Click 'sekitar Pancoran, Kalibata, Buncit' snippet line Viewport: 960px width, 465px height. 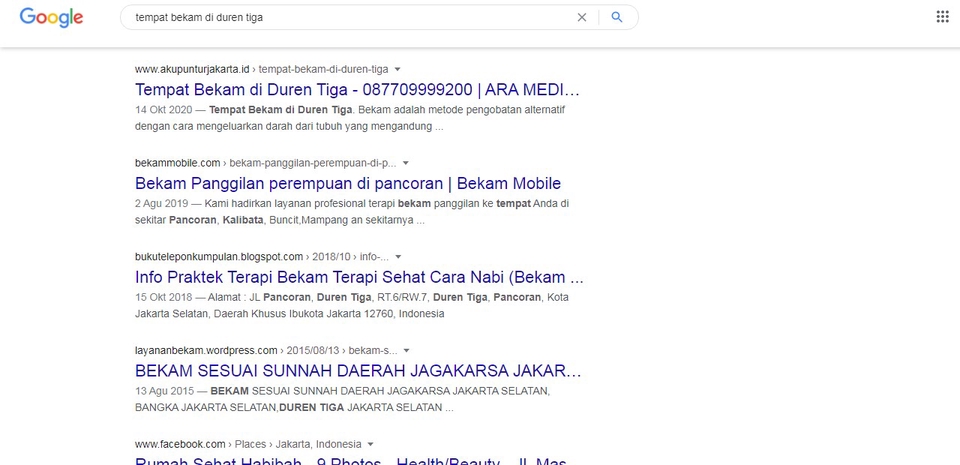tap(280, 221)
